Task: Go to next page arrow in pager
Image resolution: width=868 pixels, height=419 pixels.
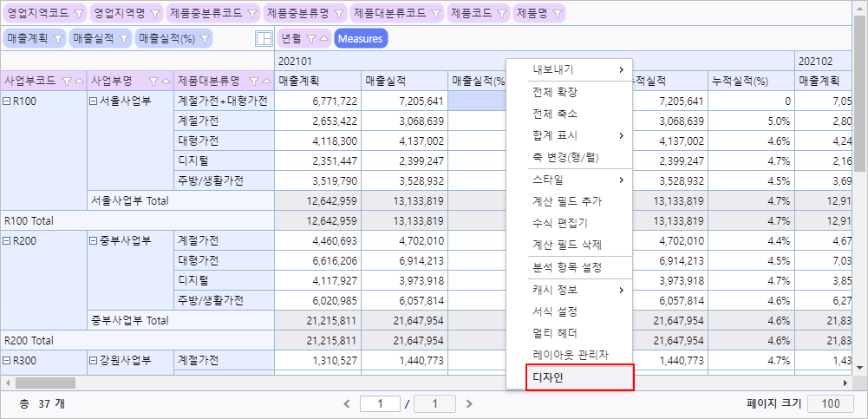Action: point(469,403)
